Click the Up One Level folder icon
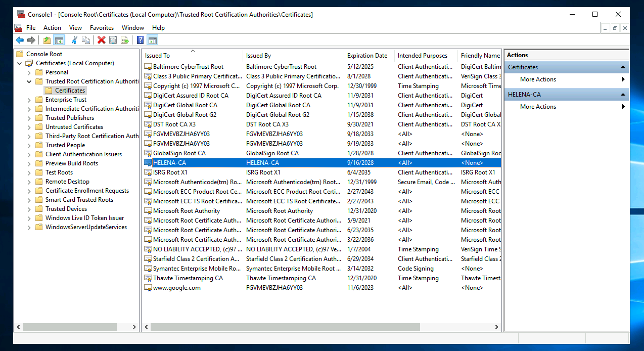Viewport: 644px width, 351px height. (47, 40)
